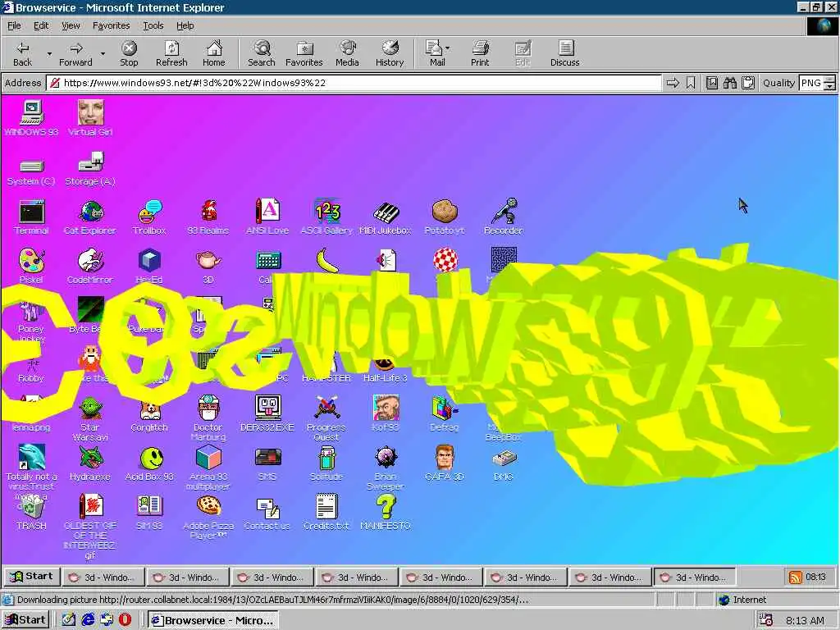Click the Go arrow beside address bar
Viewport: 840px width, 630px height.
tap(673, 83)
